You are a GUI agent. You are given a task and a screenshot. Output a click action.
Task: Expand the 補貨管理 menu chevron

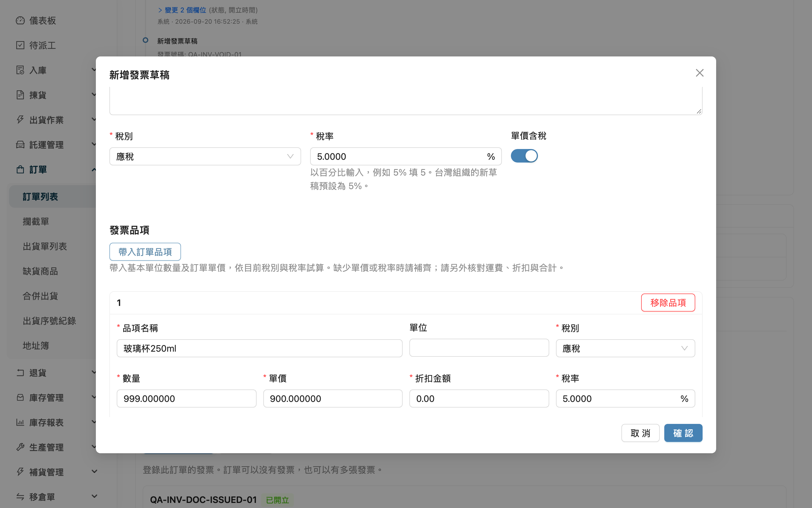point(94,472)
